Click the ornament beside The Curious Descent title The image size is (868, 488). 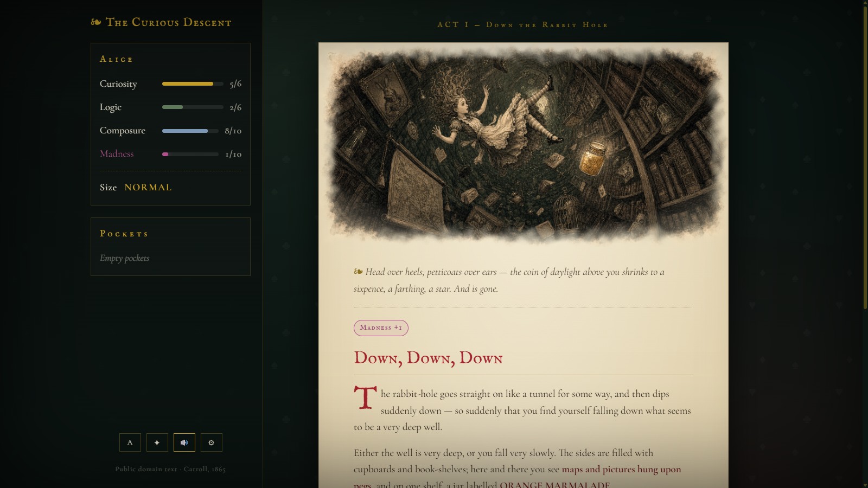96,22
